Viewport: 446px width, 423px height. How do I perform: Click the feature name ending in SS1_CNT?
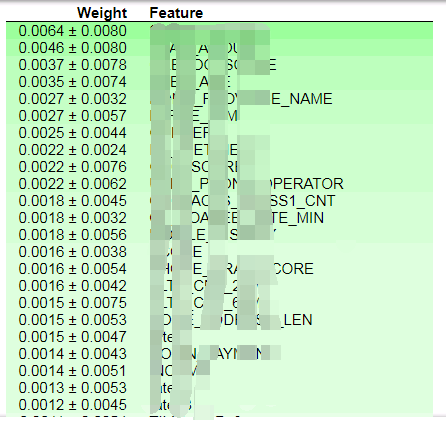(243, 201)
